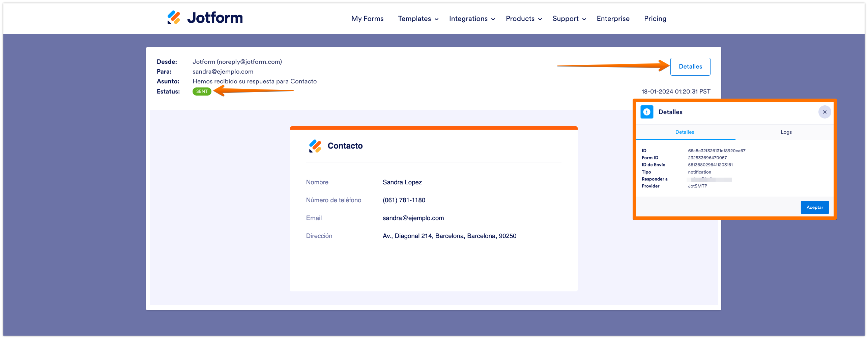This screenshot has height=339, width=868.
Task: Click the Jotform logo in header
Action: point(205,18)
